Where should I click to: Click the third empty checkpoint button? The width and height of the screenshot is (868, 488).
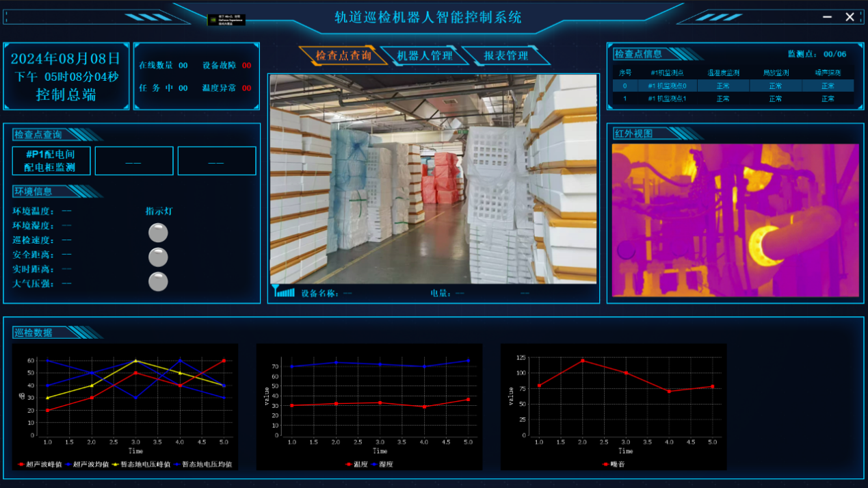click(x=217, y=161)
